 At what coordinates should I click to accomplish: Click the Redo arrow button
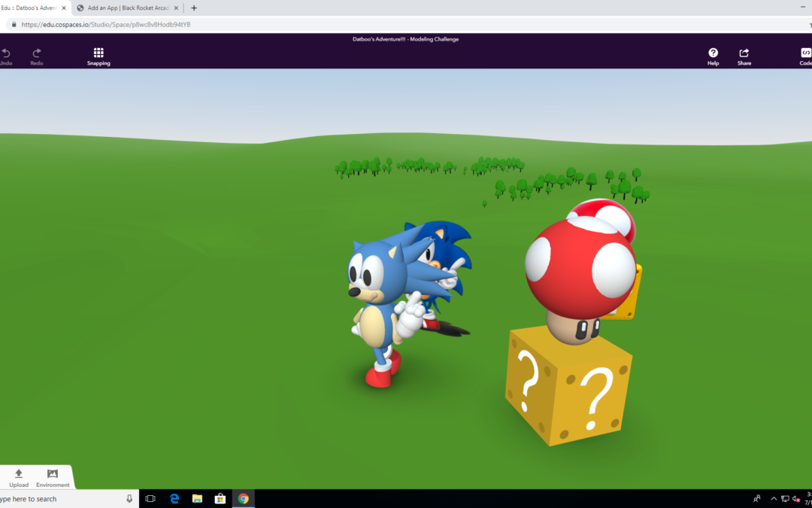click(x=37, y=56)
